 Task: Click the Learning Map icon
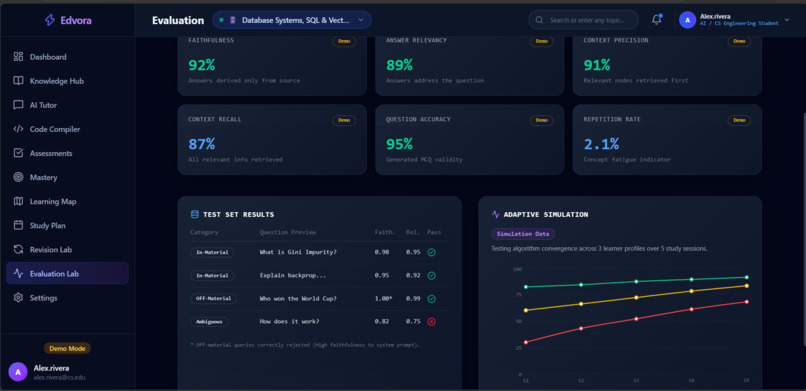19,201
